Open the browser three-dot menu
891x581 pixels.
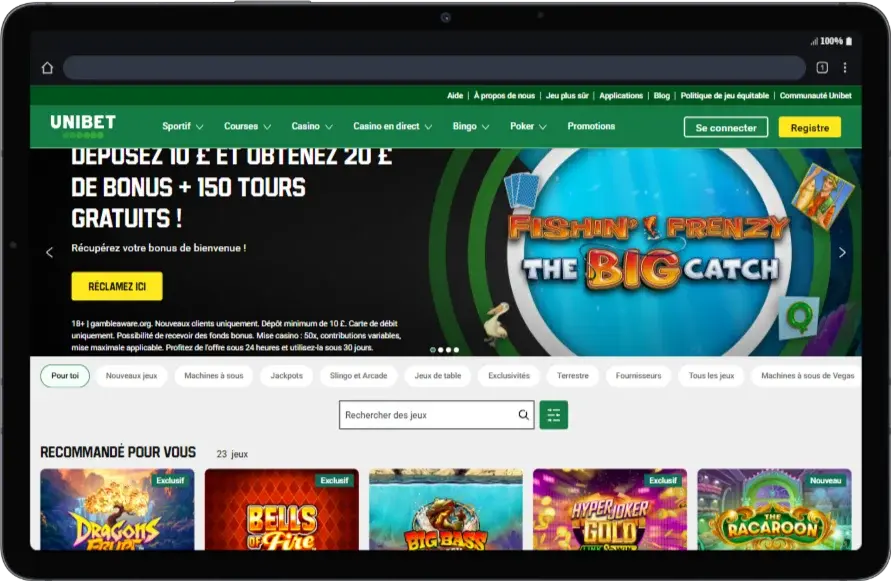pyautogui.click(x=846, y=67)
